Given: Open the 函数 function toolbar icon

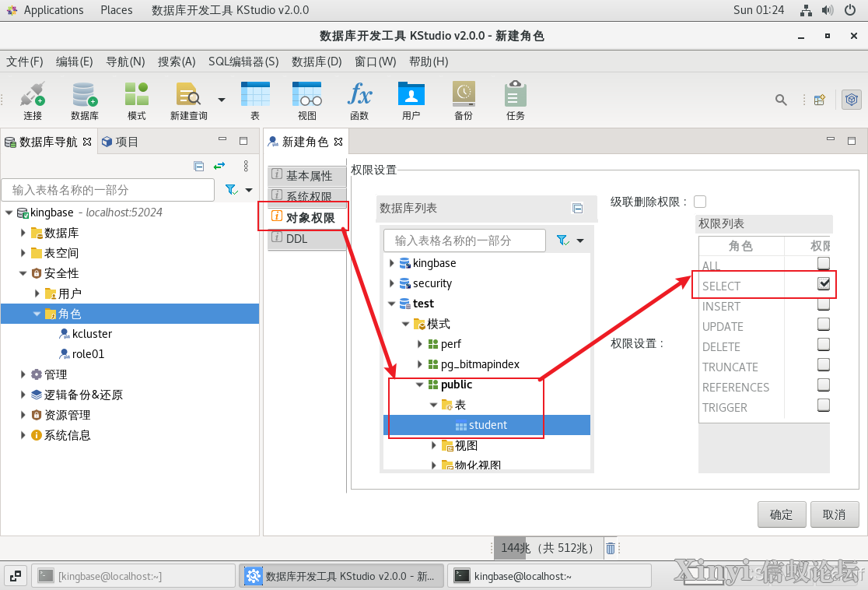Looking at the screenshot, I should (x=359, y=100).
